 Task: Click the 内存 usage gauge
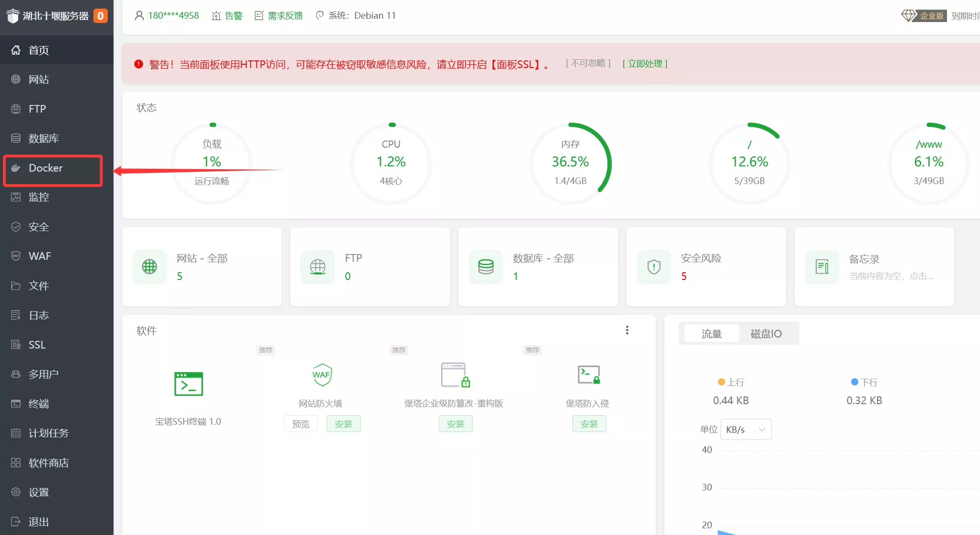pos(570,163)
